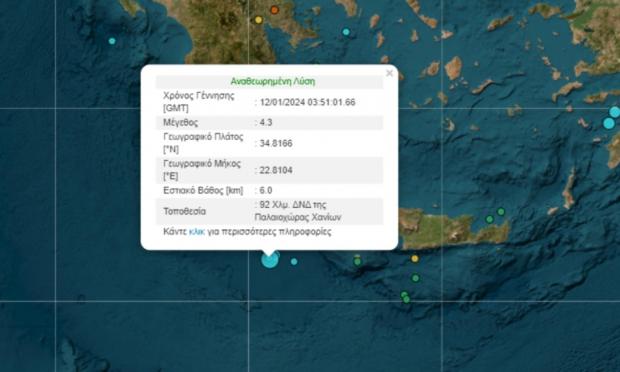This screenshot has width=620, height=372.
Task: Click the left green marker north of eastern Crete
Action: [490, 219]
